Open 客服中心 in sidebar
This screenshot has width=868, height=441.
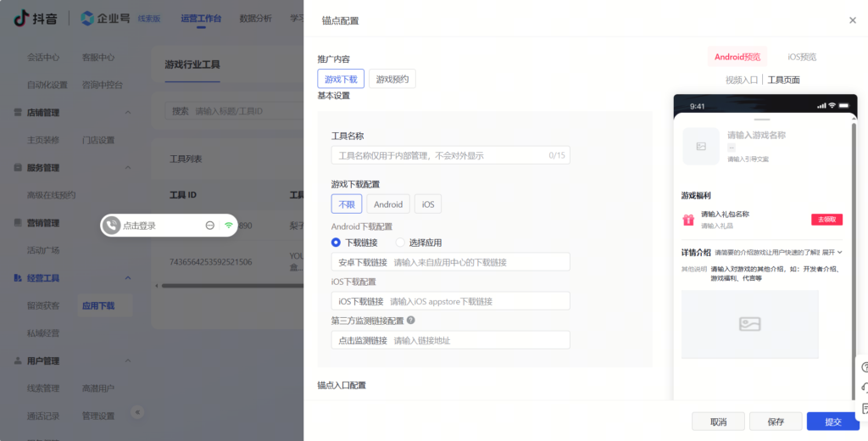pyautogui.click(x=98, y=57)
